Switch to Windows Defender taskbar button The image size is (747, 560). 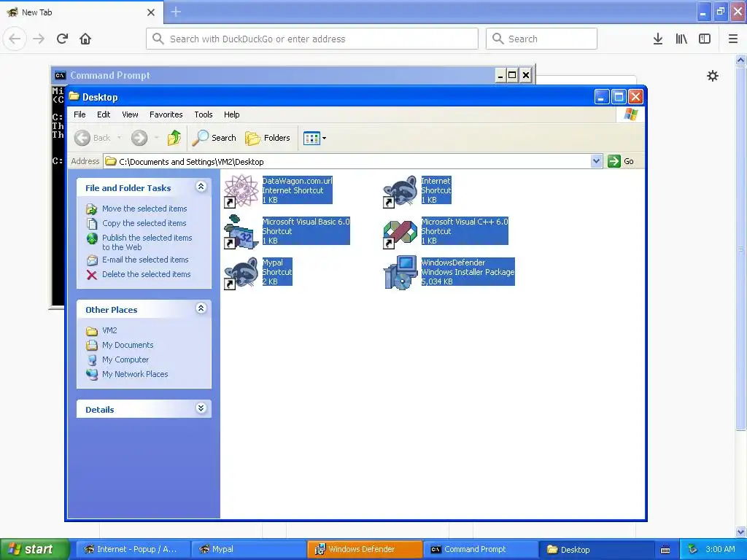(365, 549)
